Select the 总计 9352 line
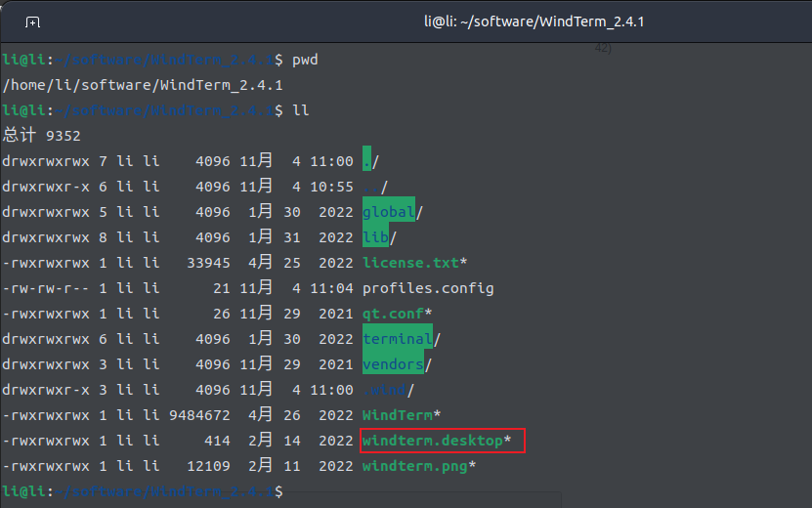This screenshot has width=812, height=508. point(41,136)
